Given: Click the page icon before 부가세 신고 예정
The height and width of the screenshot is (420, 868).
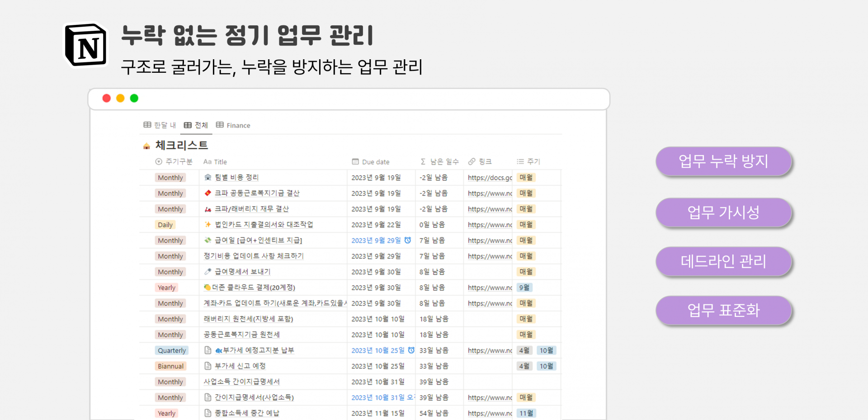Looking at the screenshot, I should coord(208,366).
